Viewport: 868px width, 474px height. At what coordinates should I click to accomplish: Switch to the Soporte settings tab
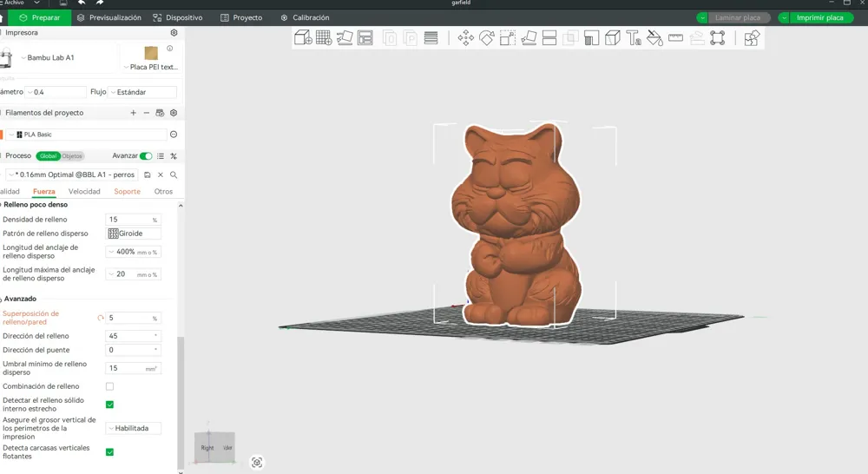(128, 192)
